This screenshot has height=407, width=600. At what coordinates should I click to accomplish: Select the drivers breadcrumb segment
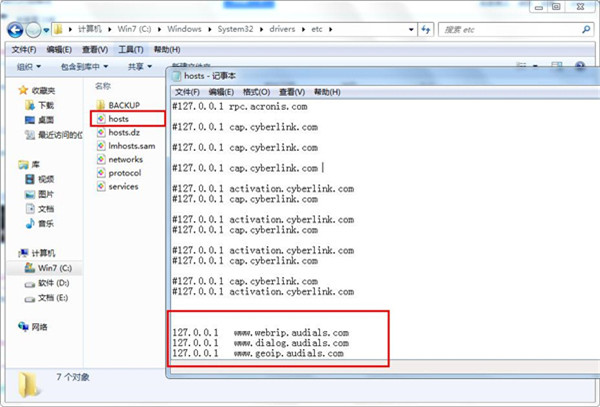click(282, 29)
